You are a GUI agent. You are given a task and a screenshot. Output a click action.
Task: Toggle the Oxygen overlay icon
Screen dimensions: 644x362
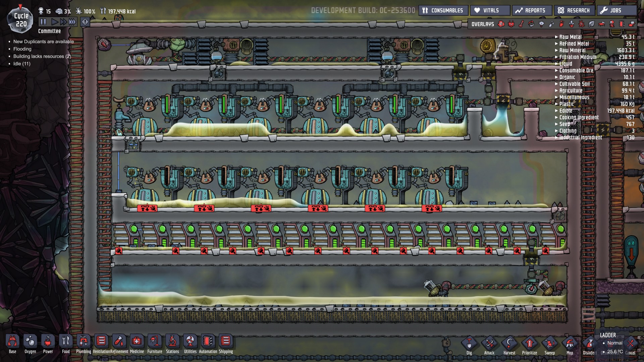tap(501, 24)
